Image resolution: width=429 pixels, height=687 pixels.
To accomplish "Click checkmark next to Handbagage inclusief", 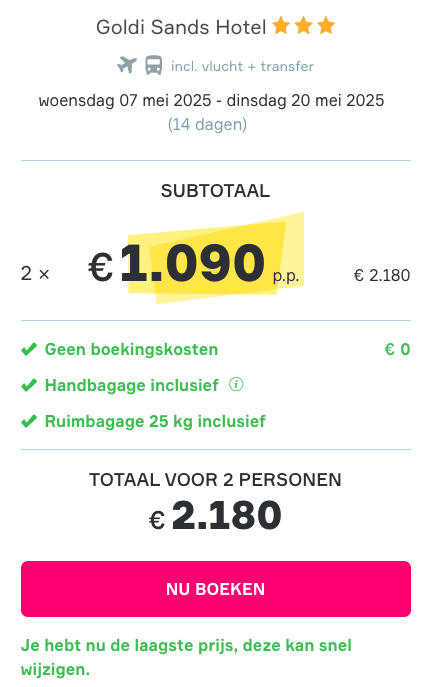I will 29,385.
